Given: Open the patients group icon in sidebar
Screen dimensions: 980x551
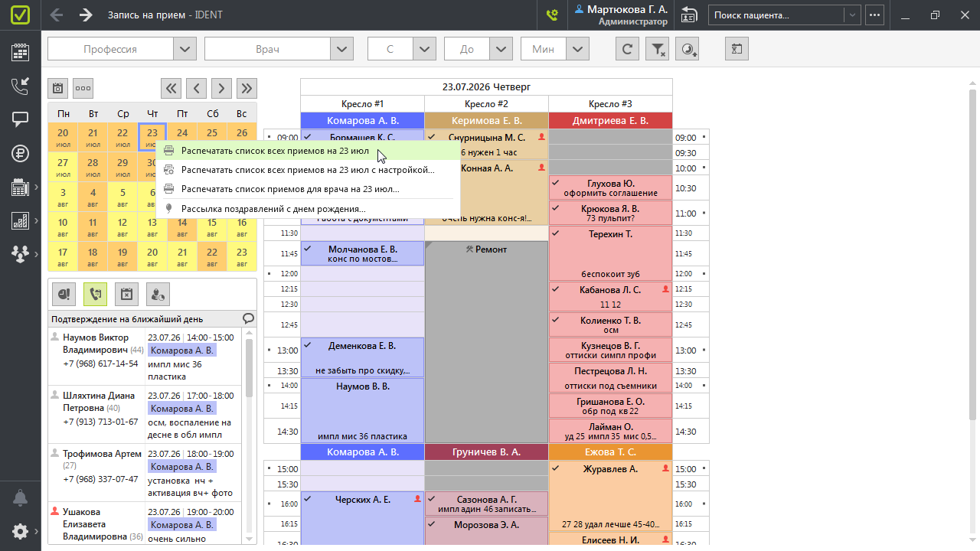Looking at the screenshot, I should pos(21,254).
